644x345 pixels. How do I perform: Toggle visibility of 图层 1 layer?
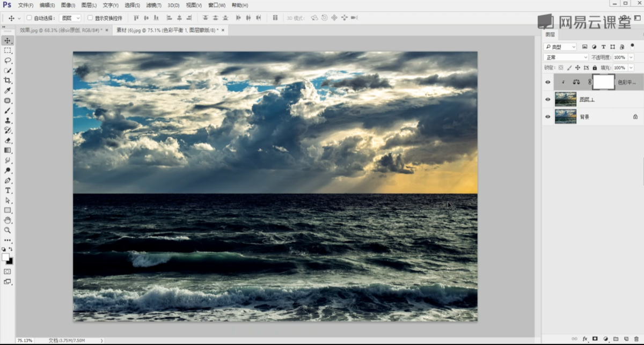pos(547,99)
